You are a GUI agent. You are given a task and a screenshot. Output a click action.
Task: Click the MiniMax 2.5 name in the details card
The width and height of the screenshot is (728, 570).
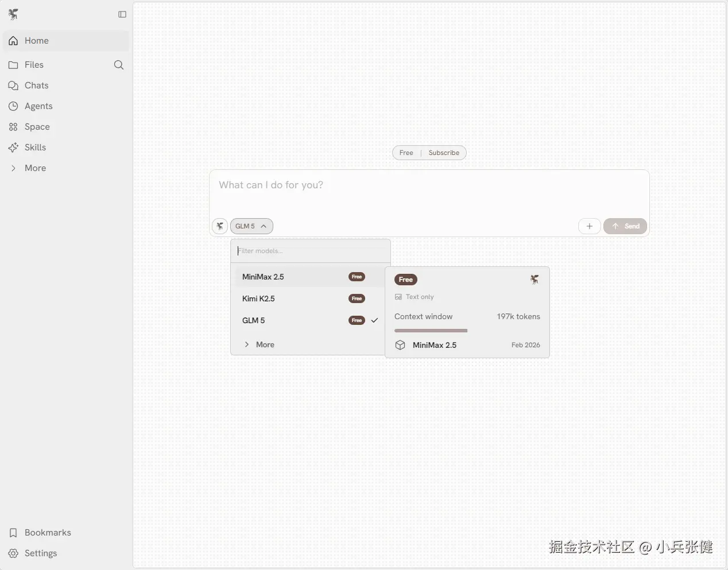[x=435, y=345]
